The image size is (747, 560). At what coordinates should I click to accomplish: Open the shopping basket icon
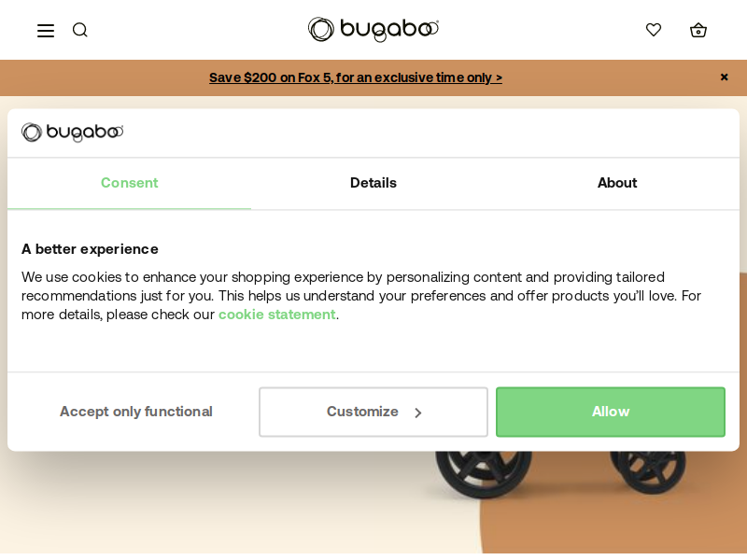698,30
